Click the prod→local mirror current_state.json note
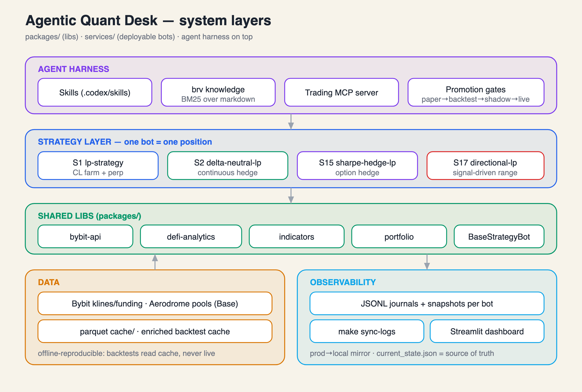The image size is (582, 392). coord(402,353)
